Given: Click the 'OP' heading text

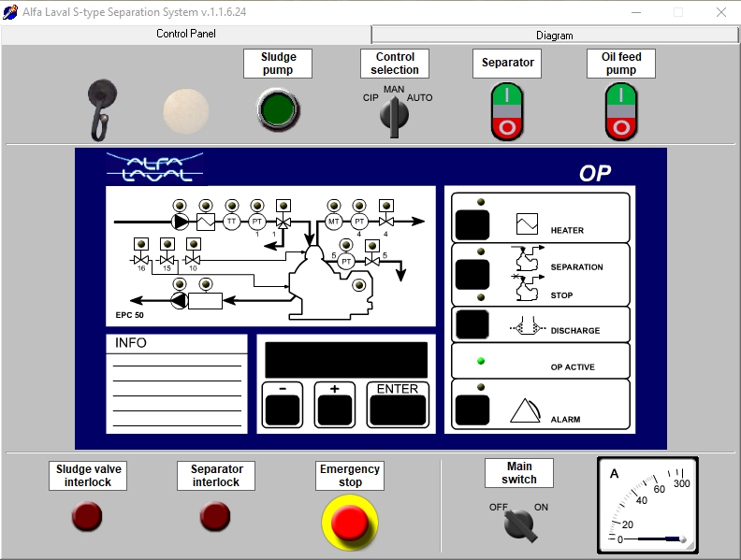Looking at the screenshot, I should pyautogui.click(x=595, y=173).
